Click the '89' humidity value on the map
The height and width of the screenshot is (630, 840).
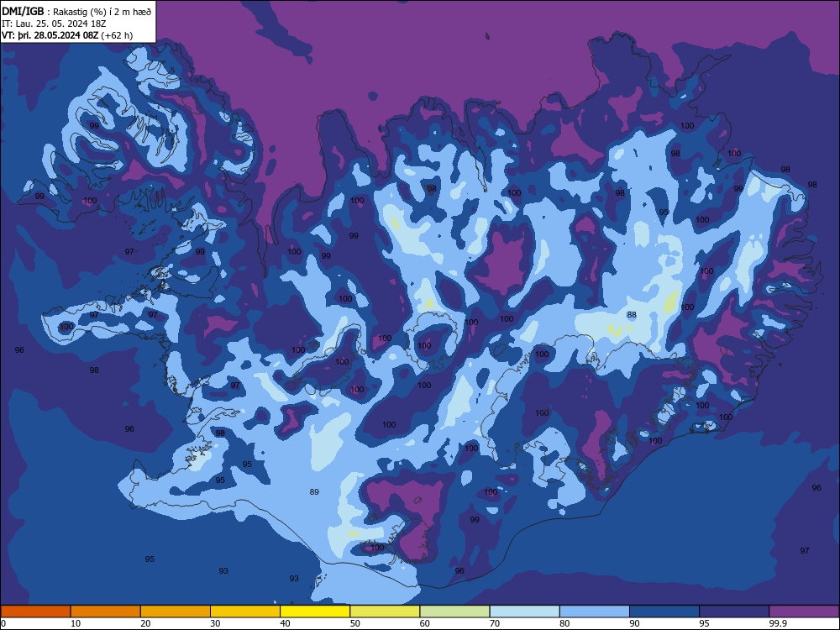pos(314,491)
